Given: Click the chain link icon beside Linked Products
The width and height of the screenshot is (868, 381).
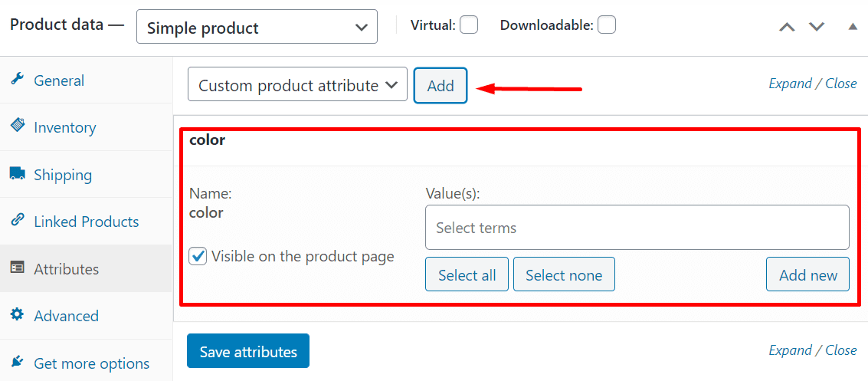Looking at the screenshot, I should (x=17, y=220).
